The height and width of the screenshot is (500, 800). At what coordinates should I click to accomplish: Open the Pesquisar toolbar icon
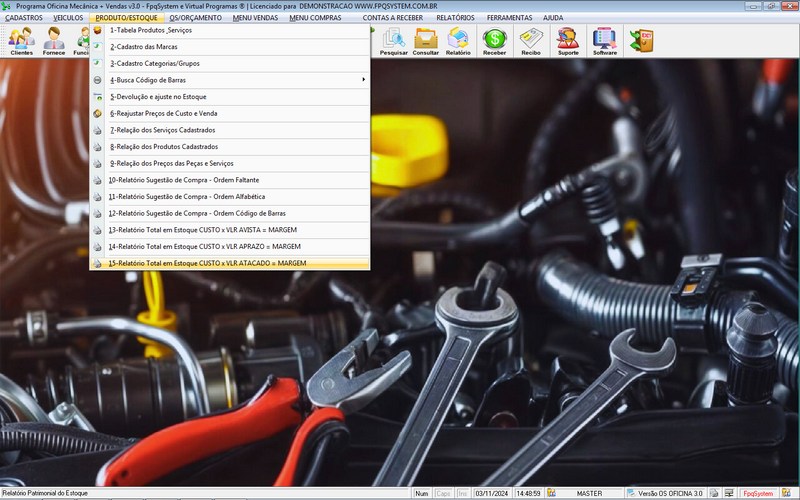pyautogui.click(x=393, y=40)
